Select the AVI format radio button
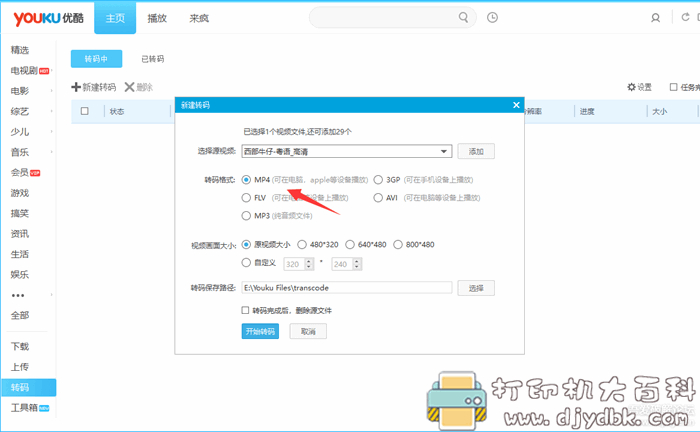This screenshot has height=432, width=700. pos(378,198)
